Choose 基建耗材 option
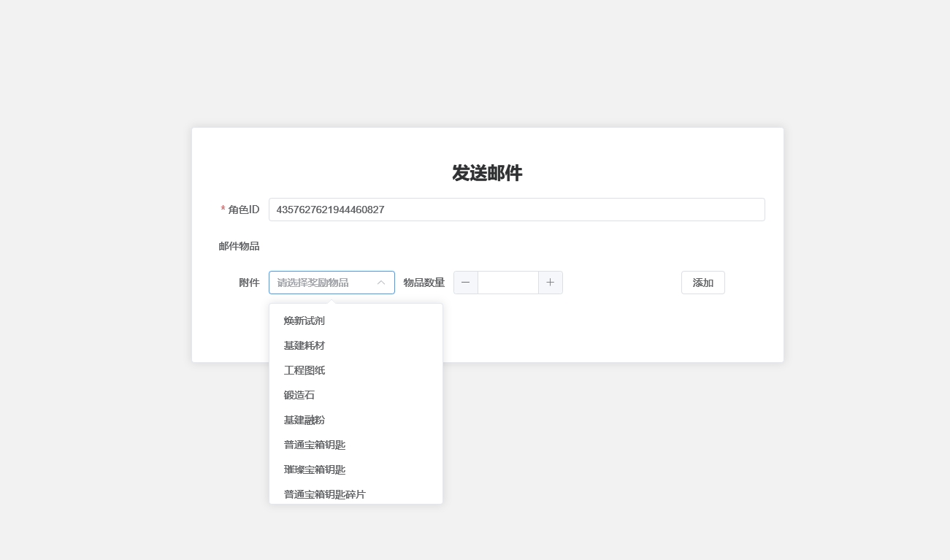The image size is (950, 560). pyautogui.click(x=356, y=345)
